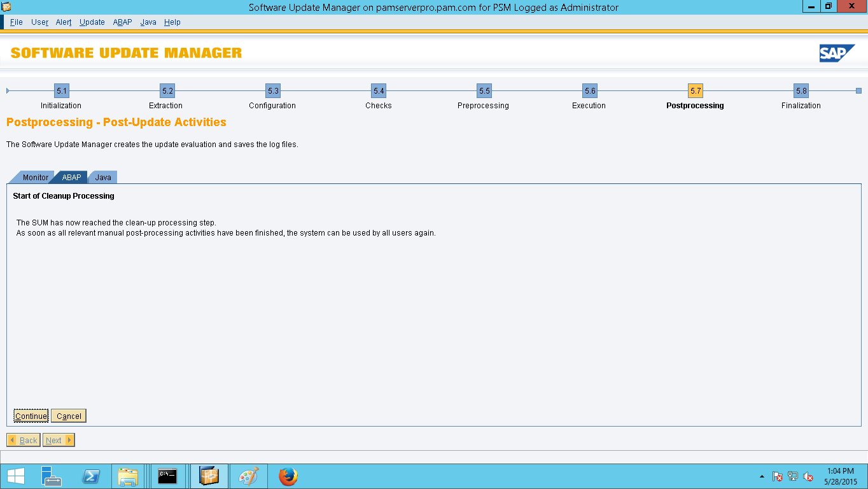Viewport: 868px width, 489px height.
Task: Open the File menu
Action: (17, 22)
